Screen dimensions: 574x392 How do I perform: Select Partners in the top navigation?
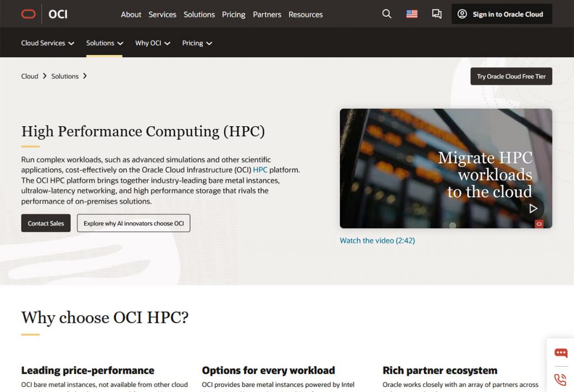pyautogui.click(x=267, y=15)
